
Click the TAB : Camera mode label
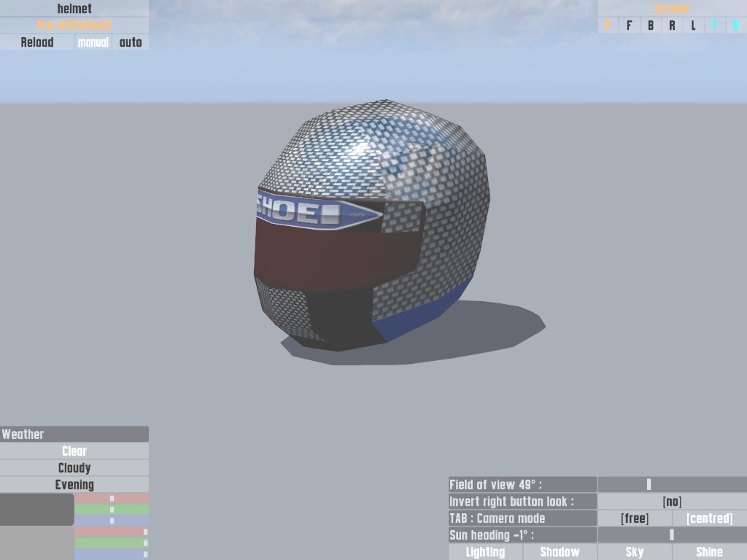[522, 518]
